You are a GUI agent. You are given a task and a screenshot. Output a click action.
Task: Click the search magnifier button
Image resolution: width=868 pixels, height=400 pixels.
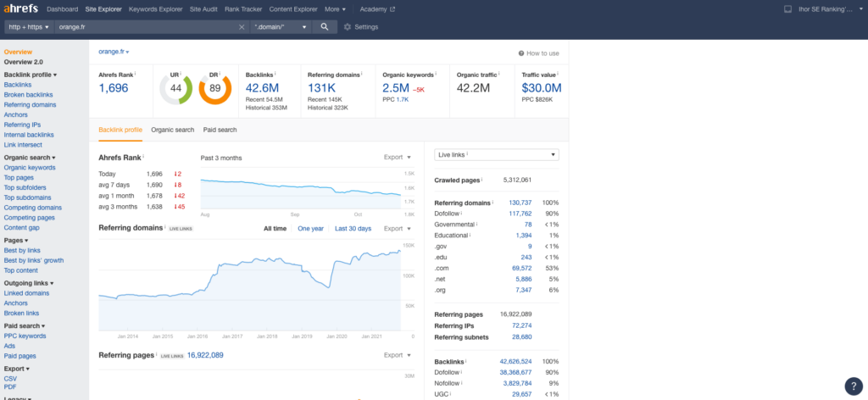[x=325, y=26]
